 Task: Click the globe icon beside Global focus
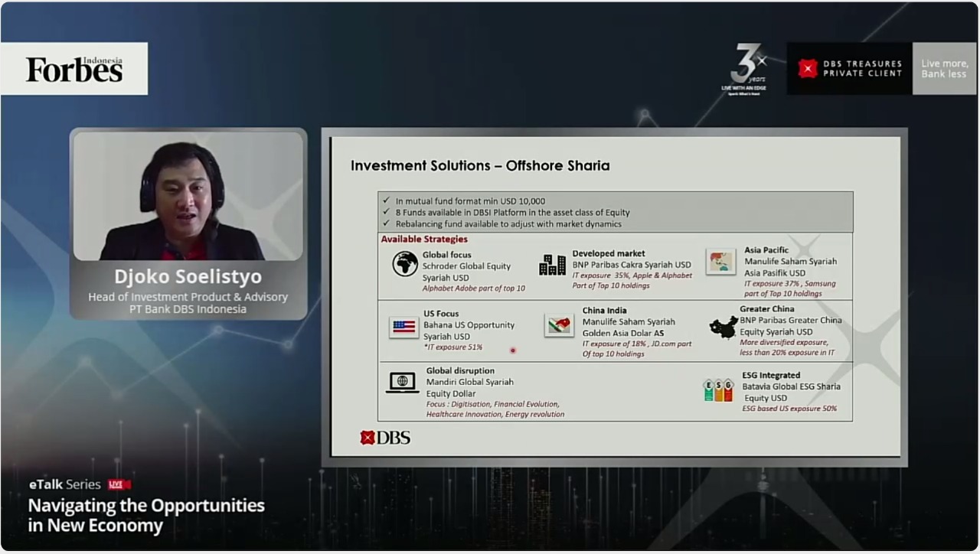pyautogui.click(x=405, y=264)
